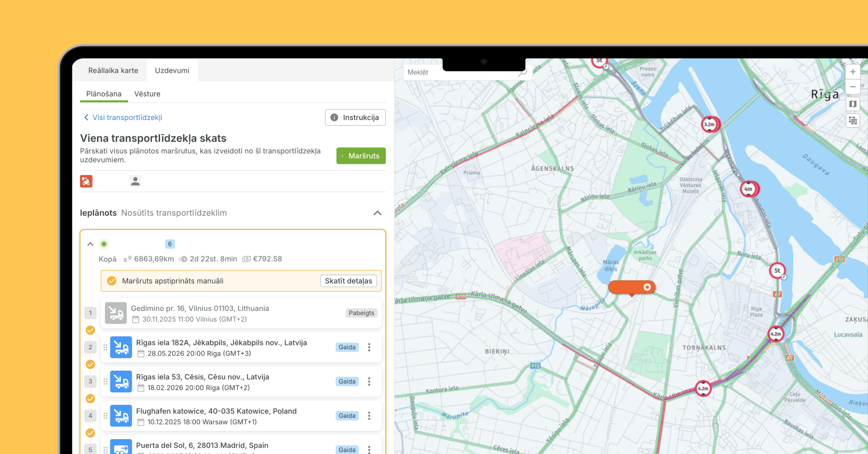Click the green status dot on route card
Image resolution: width=868 pixels, height=454 pixels.
point(104,244)
